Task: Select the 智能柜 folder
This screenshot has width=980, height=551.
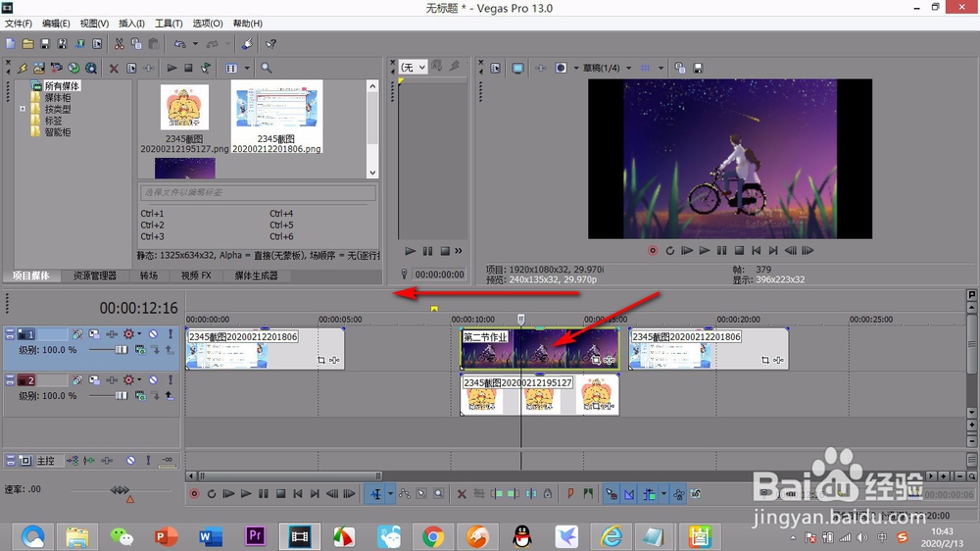Action: click(58, 132)
